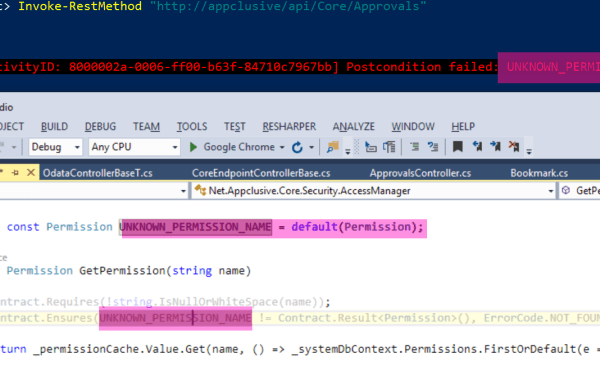Switch to the OdataControllerBaseT.cs tab
The image size is (600, 380).
(x=98, y=173)
